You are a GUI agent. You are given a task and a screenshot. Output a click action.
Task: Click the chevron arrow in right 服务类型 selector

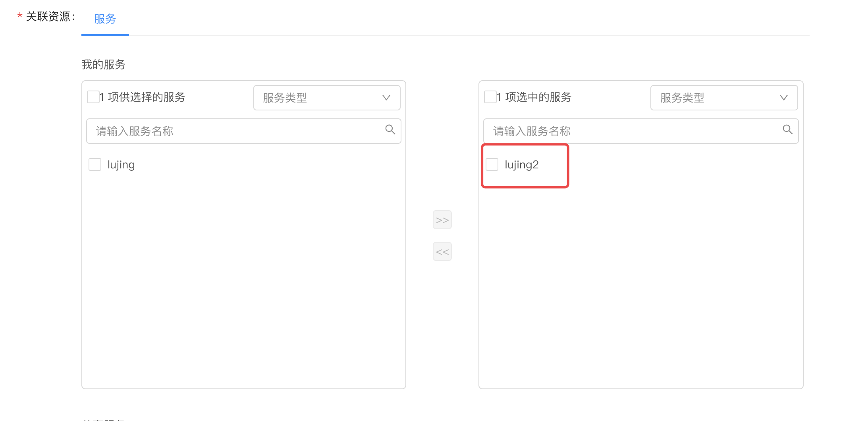[783, 98]
